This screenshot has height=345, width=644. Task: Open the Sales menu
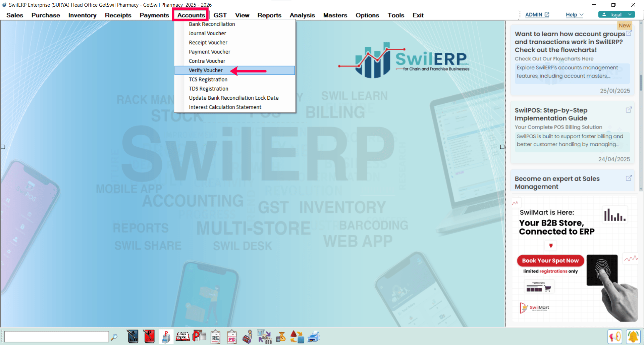coord(15,15)
